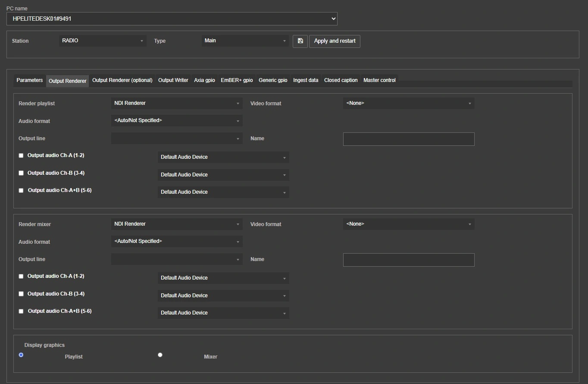Image resolution: width=588 pixels, height=384 pixels.
Task: Select the Axia gpio tab
Action: pyautogui.click(x=204, y=80)
